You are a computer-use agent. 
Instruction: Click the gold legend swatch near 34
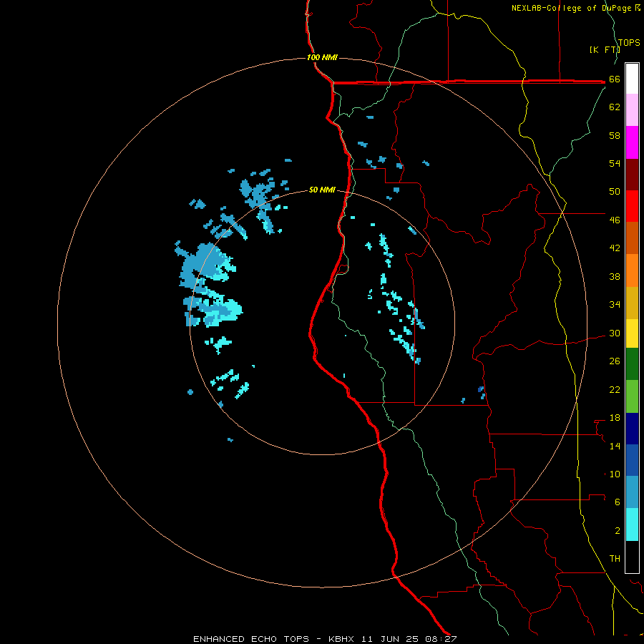[632, 303]
